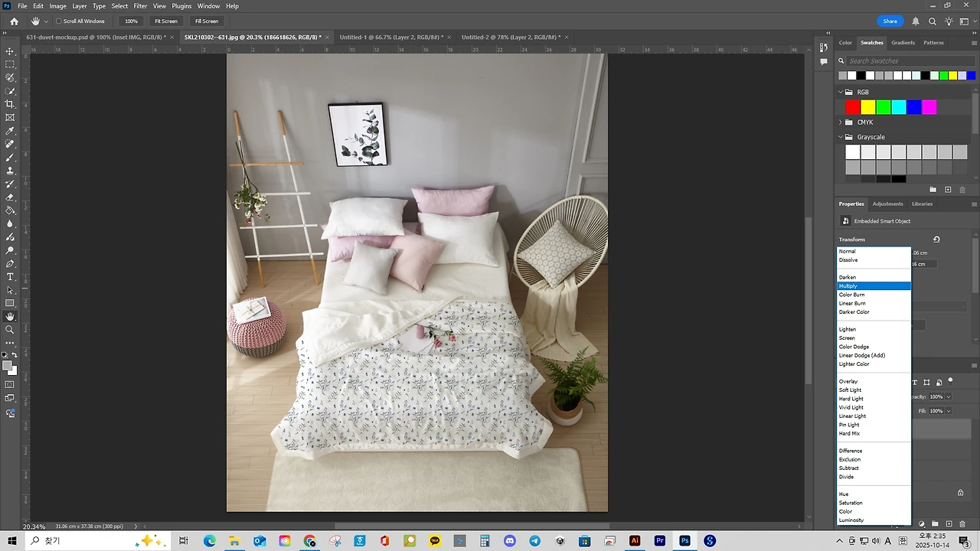This screenshot has height=551, width=980.
Task: Select the Horizontal Type tool
Action: [x=10, y=275]
